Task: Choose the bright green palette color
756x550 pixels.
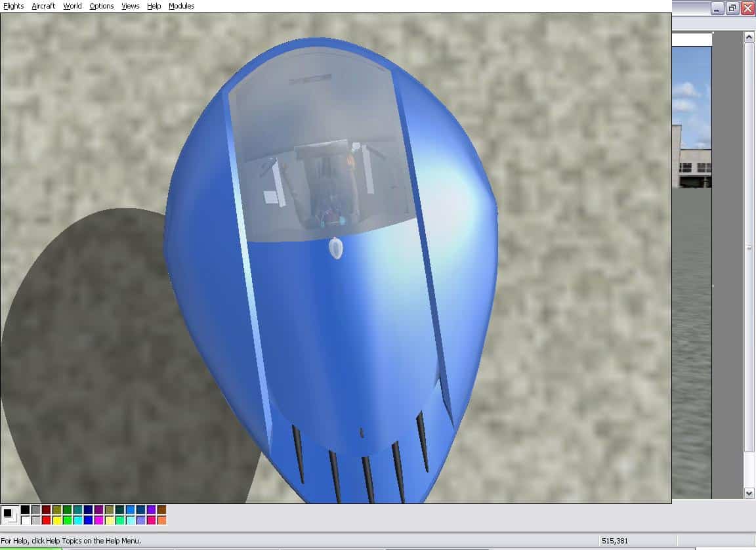Action: tap(67, 520)
